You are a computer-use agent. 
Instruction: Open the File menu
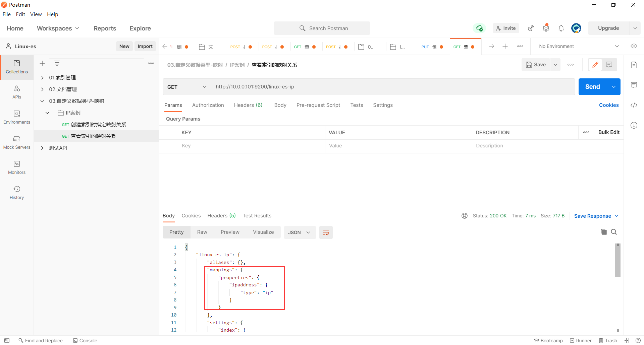(7, 14)
